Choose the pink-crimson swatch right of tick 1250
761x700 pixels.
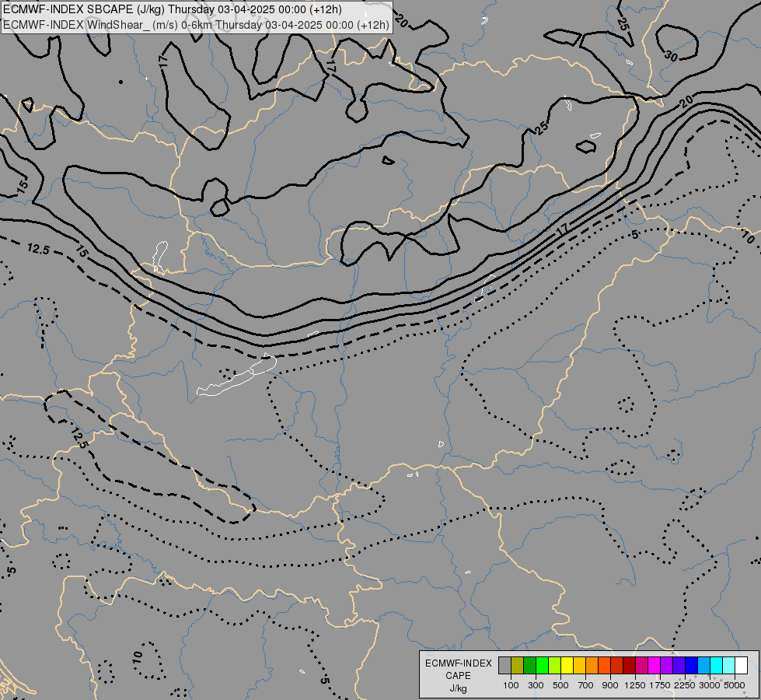tap(641, 666)
